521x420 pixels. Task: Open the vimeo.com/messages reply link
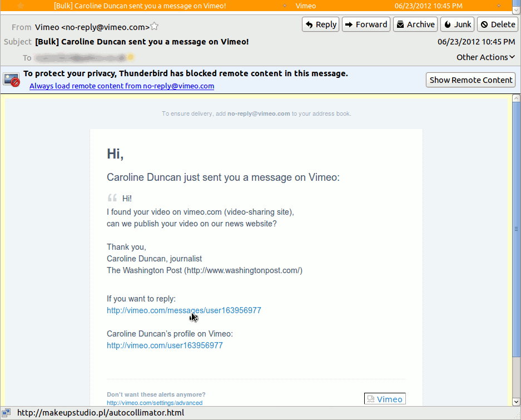183,310
